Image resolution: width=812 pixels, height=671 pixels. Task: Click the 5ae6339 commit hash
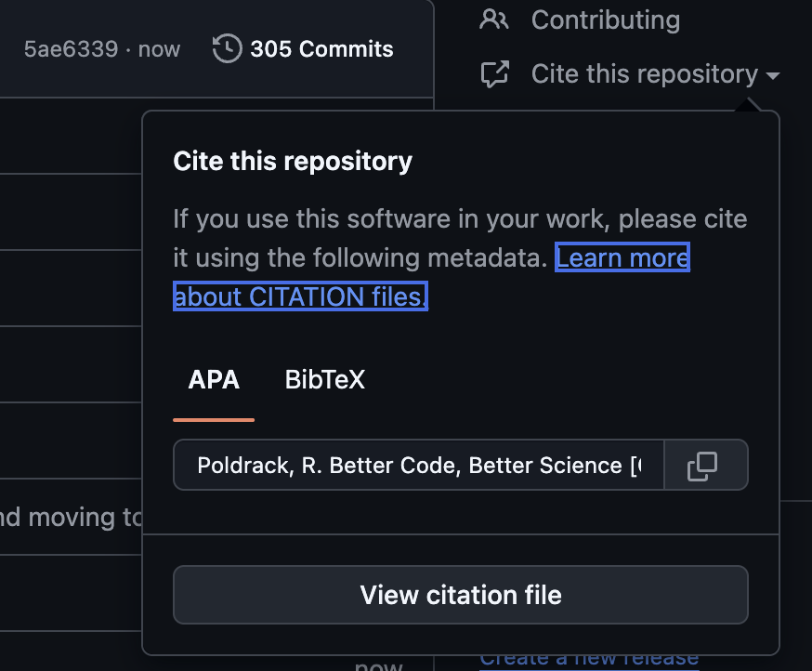click(x=71, y=49)
